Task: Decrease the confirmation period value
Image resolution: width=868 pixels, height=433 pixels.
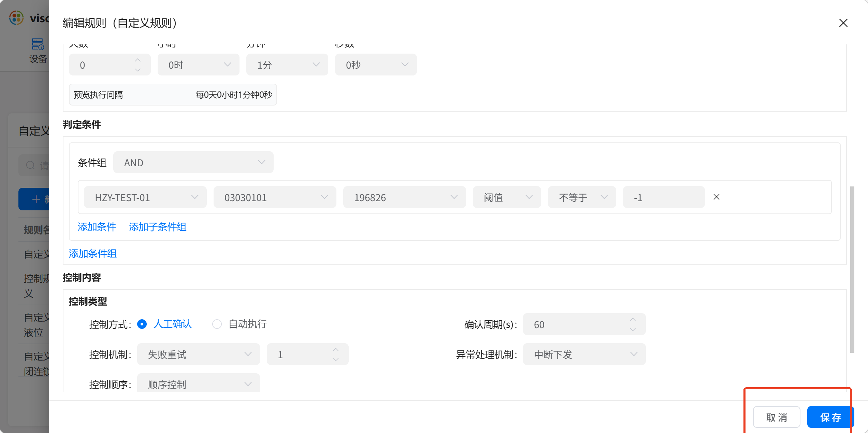Action: (633, 330)
